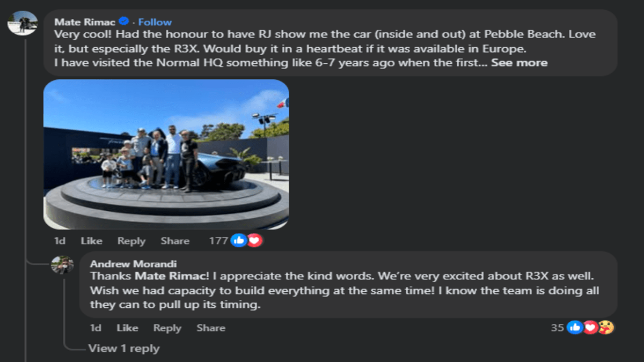Open Andrew Morandi's profile picture

62,264
